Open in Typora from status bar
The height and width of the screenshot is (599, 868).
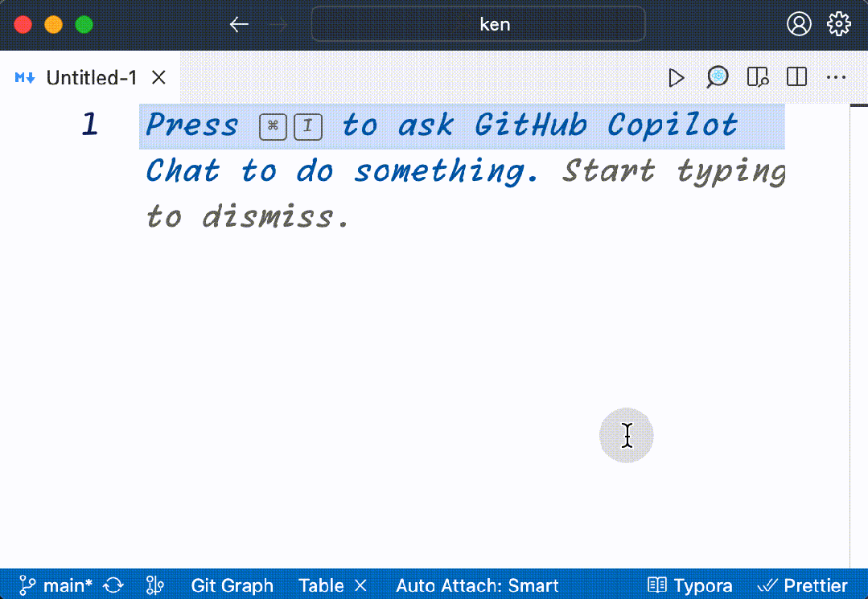tap(689, 585)
